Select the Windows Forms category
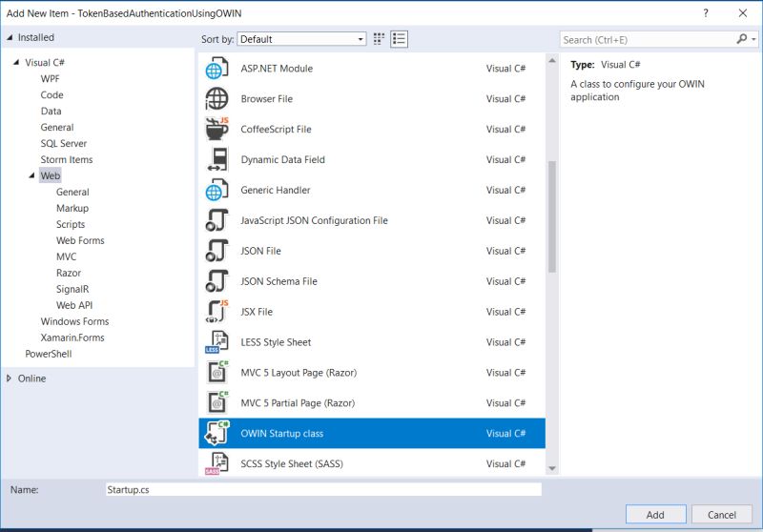 (74, 321)
